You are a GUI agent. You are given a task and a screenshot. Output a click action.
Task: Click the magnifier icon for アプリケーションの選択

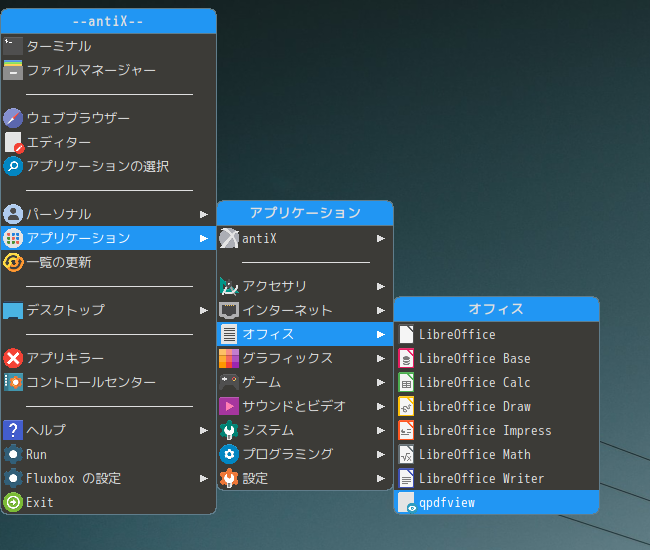pos(13,166)
